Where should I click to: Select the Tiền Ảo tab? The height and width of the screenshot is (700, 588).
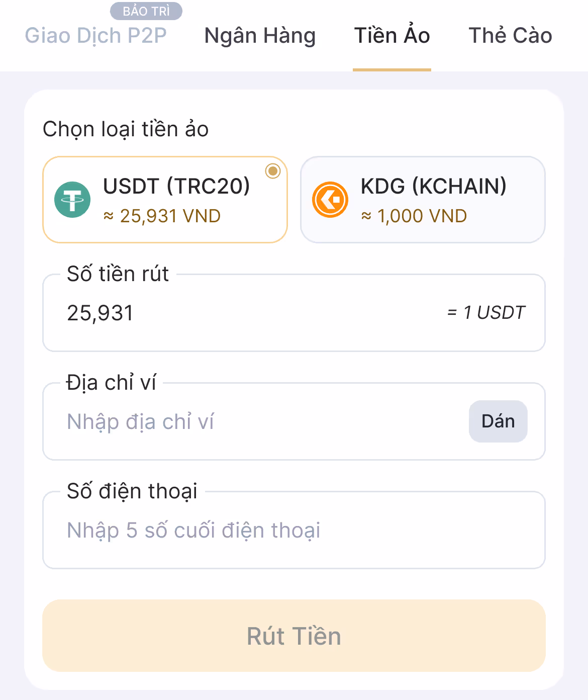point(392,36)
